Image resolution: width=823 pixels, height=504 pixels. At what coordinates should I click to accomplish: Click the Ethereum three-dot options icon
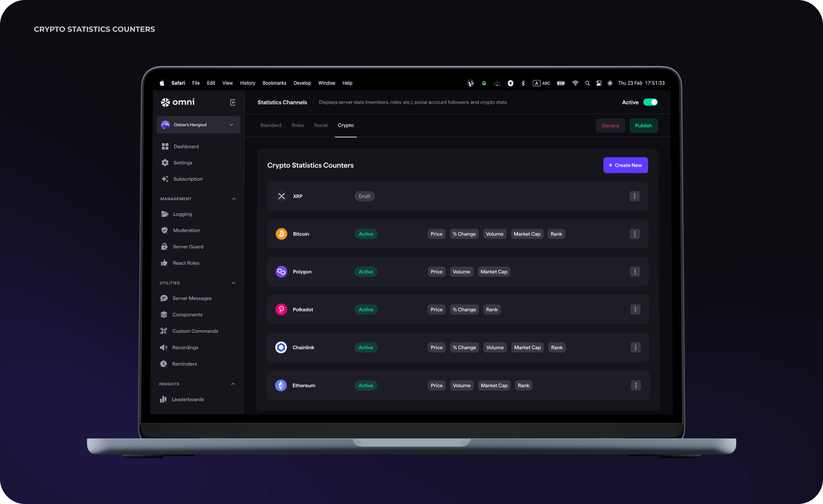[635, 385]
